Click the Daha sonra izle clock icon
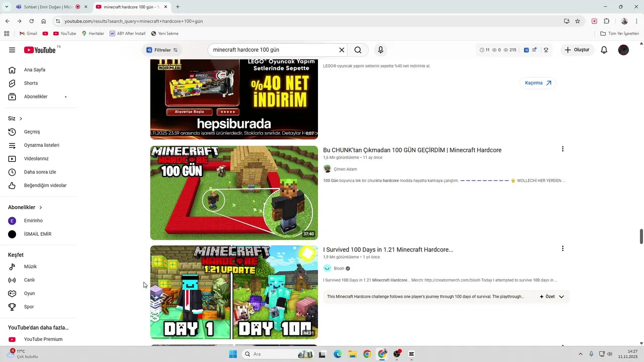Viewport: 644px width, 362px height. tap(13, 172)
